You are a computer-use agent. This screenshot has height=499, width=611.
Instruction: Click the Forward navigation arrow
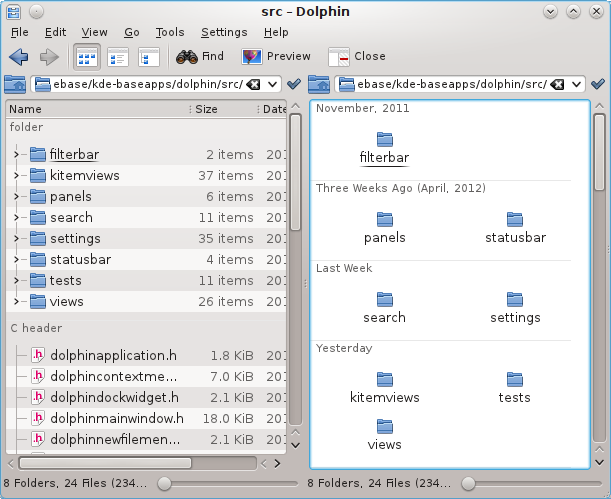[x=48, y=56]
